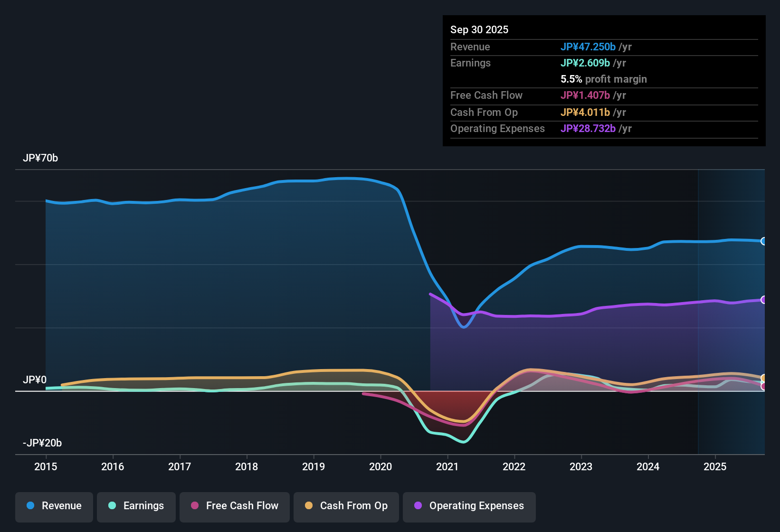Click the JP¥47.250b Revenue value in the tooltip
Image resolution: width=780 pixels, height=532 pixels.
tap(589, 47)
